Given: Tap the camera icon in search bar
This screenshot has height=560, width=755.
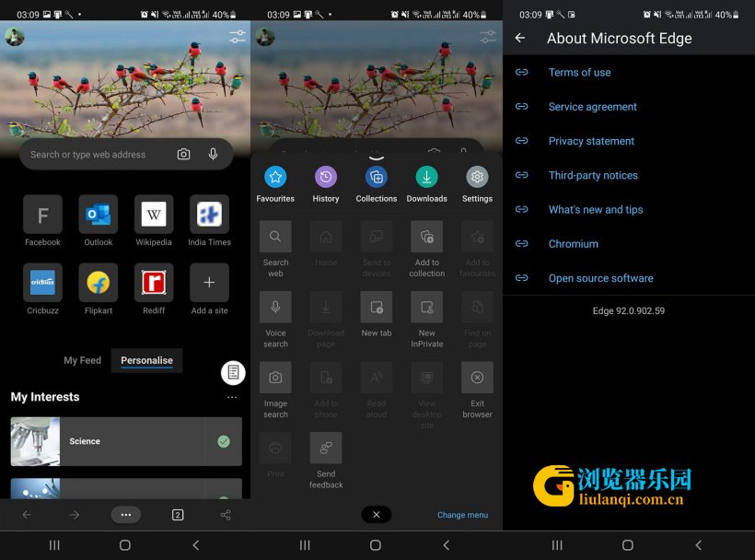Looking at the screenshot, I should coord(183,154).
